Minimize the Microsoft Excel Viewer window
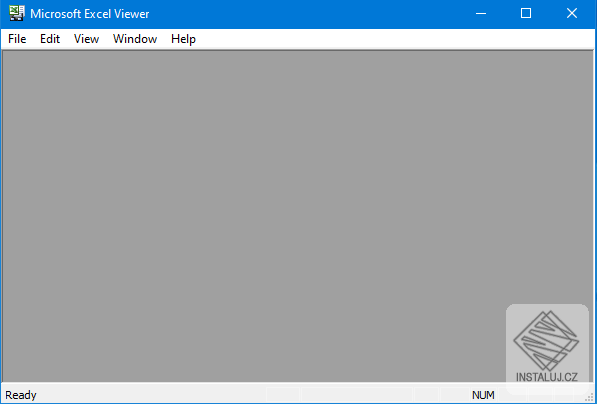 click(481, 14)
